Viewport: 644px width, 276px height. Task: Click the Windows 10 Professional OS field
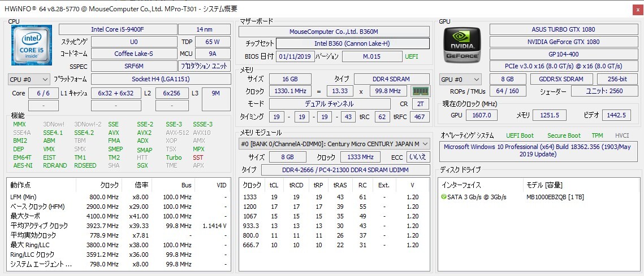(x=538, y=151)
